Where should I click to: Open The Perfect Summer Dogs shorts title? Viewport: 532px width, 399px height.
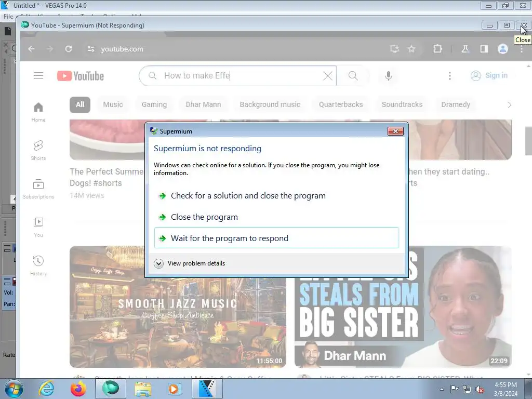[107, 177]
